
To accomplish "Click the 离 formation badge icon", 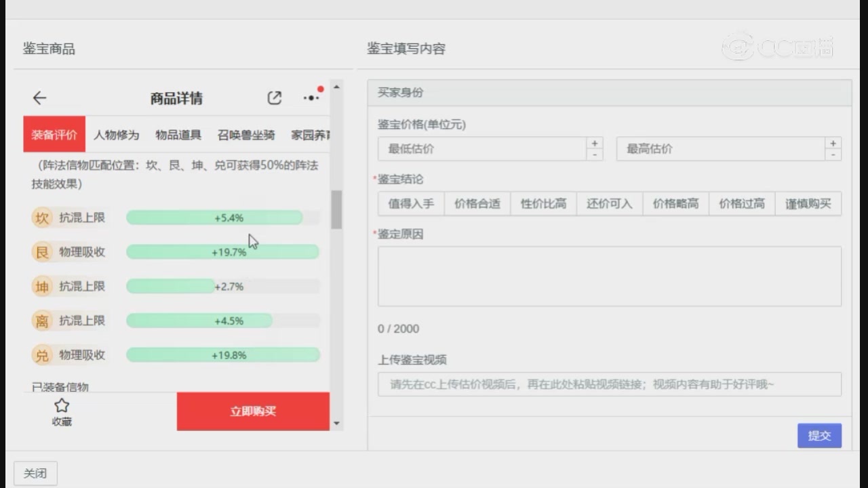I will (x=42, y=321).
